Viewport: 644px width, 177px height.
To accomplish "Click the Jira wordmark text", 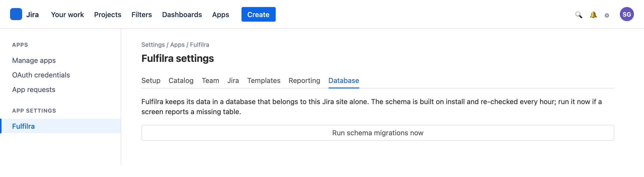I will click(32, 15).
